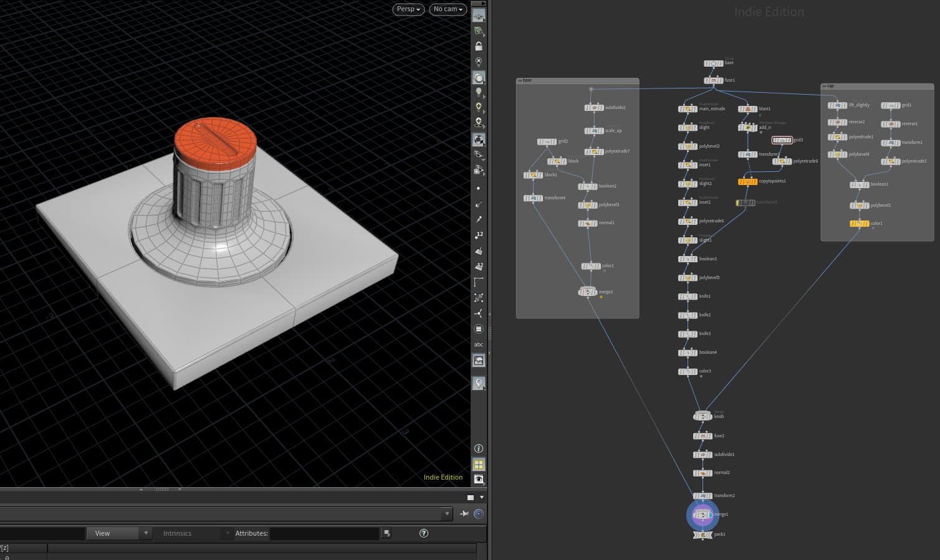The height and width of the screenshot is (560, 940).
Task: Select the merge1 node
Action: (703, 515)
